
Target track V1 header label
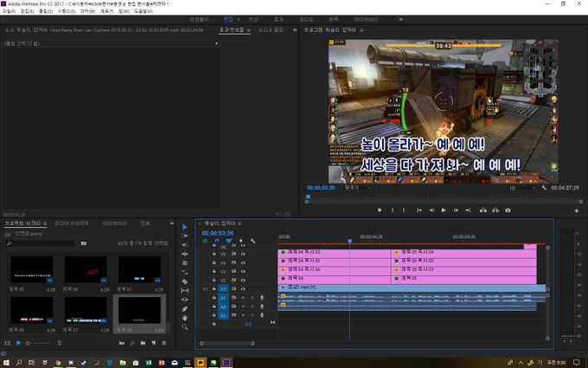tap(223, 289)
